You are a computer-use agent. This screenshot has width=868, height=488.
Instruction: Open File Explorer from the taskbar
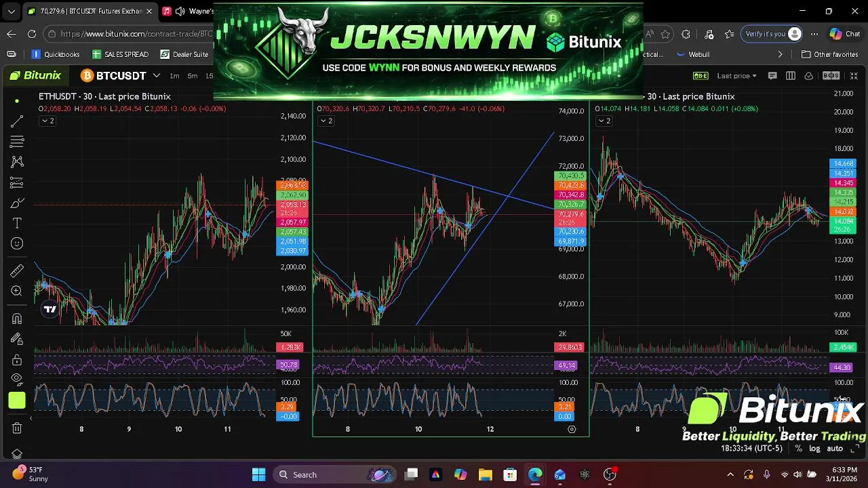click(485, 474)
